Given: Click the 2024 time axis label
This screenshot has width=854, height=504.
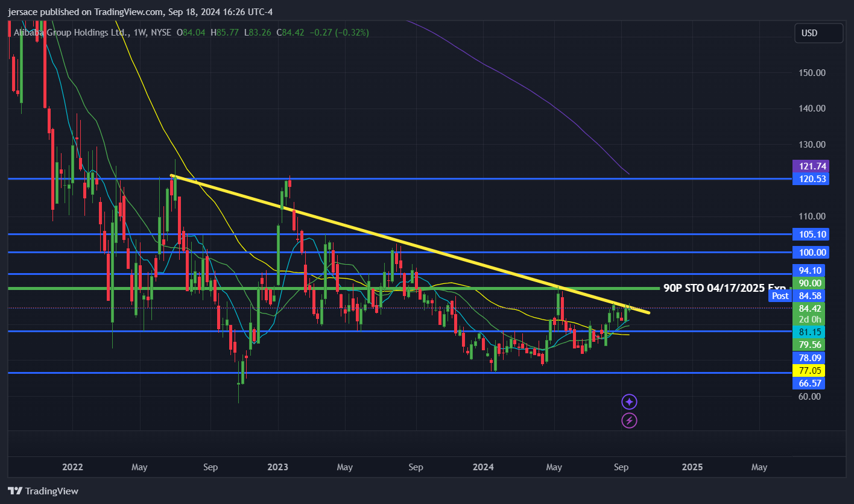Looking at the screenshot, I should (x=483, y=467).
